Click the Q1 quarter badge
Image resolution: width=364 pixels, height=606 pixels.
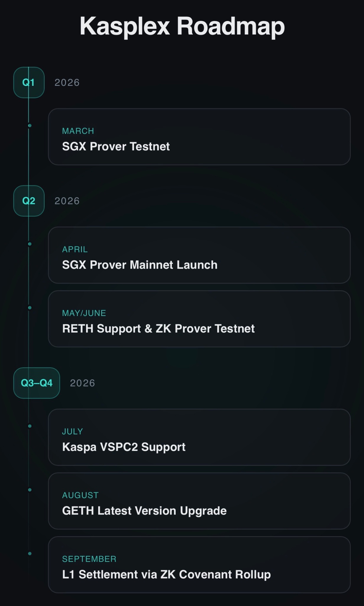pos(29,82)
